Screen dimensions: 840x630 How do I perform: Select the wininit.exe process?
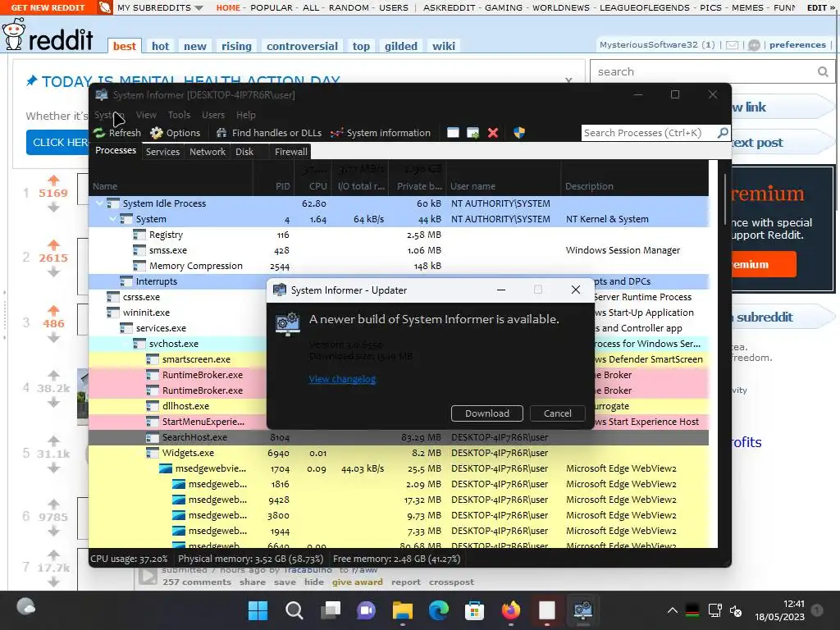click(x=178, y=313)
